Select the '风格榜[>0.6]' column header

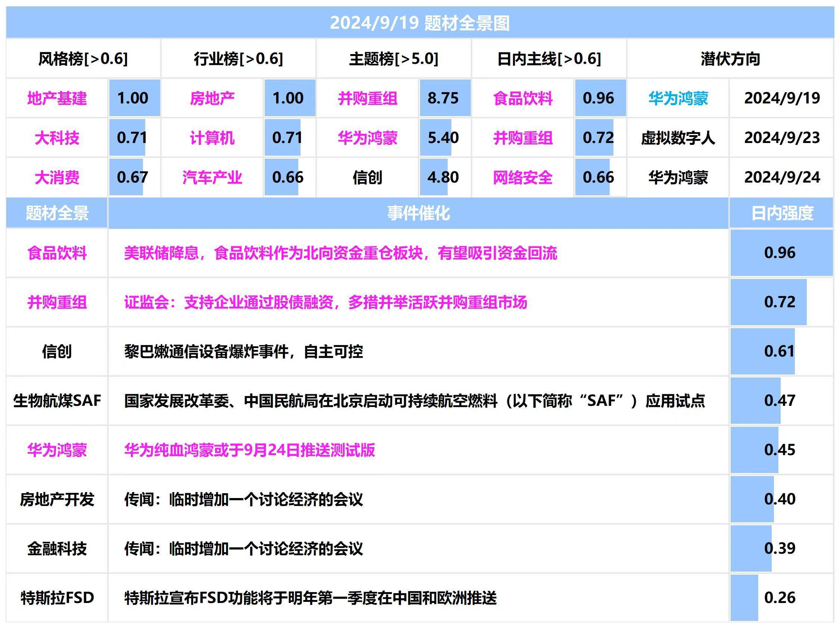pos(83,59)
